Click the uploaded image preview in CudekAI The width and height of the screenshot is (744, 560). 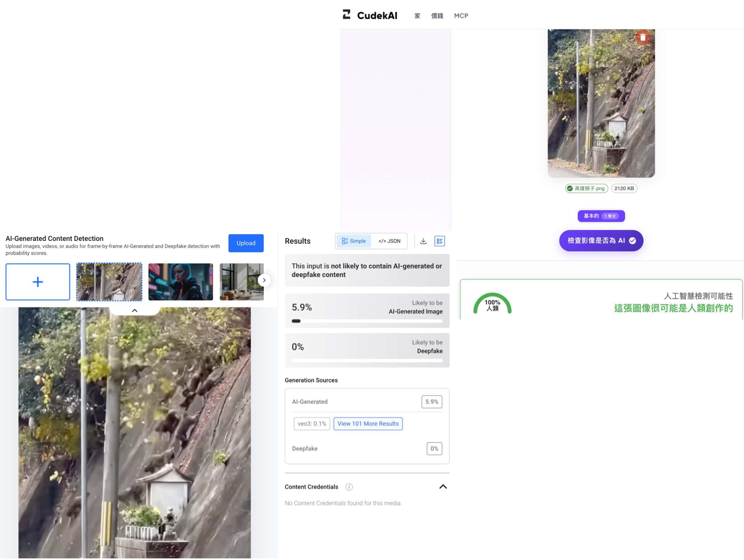[601, 103]
